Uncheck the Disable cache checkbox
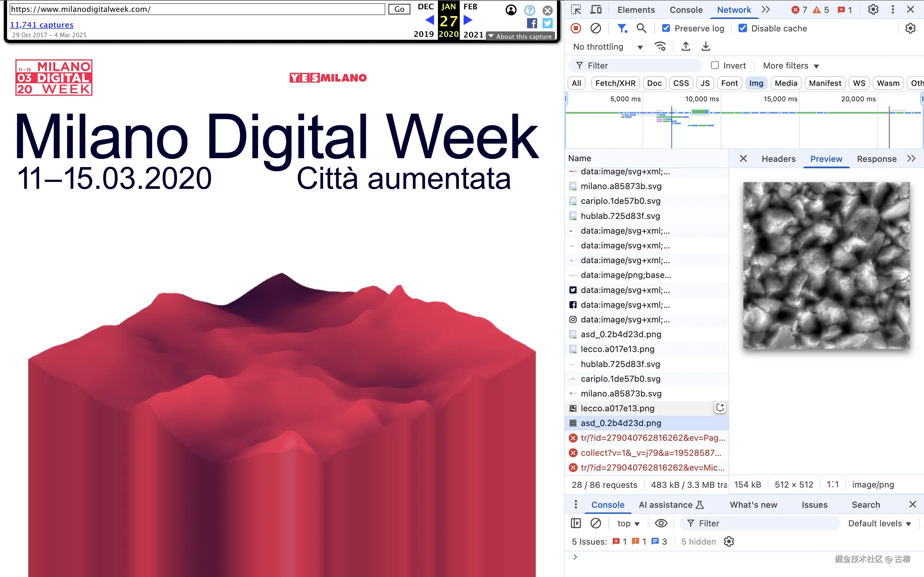Screen dimensions: 924x577 pyautogui.click(x=743, y=28)
